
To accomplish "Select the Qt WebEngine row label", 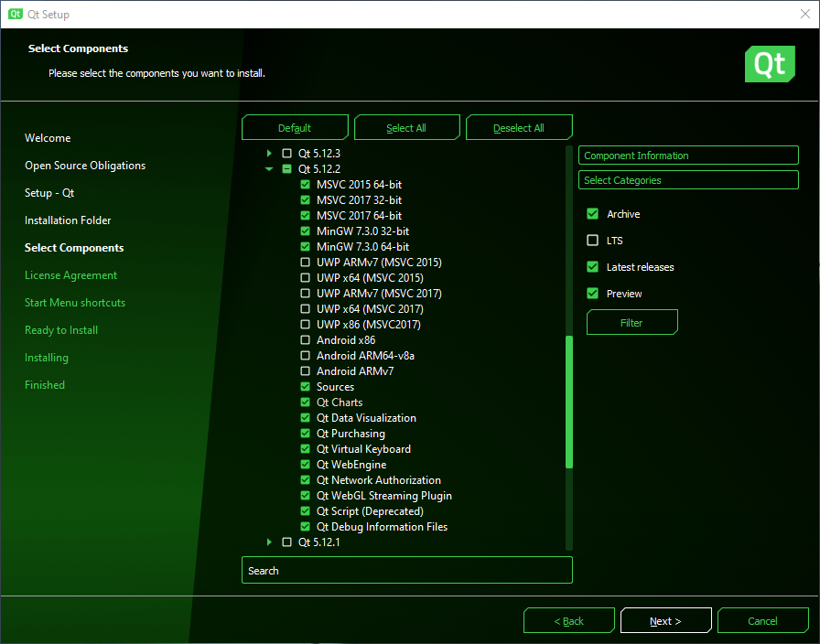I will click(x=351, y=464).
